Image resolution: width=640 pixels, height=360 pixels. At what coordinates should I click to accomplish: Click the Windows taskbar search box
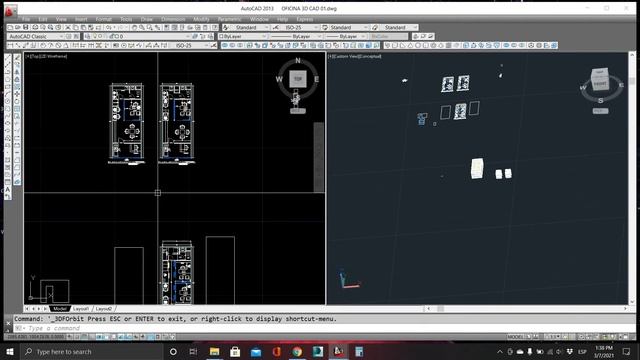pos(91,351)
